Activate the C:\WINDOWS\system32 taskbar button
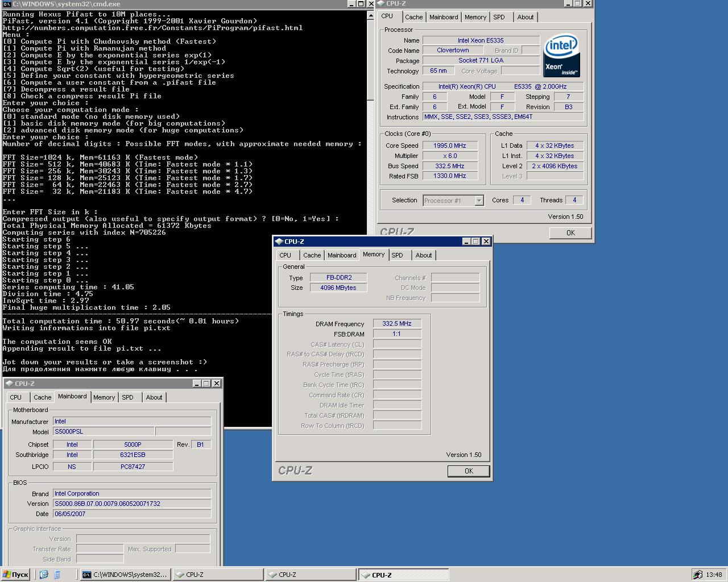Image resolution: width=728 pixels, height=582 pixels. coord(125,575)
